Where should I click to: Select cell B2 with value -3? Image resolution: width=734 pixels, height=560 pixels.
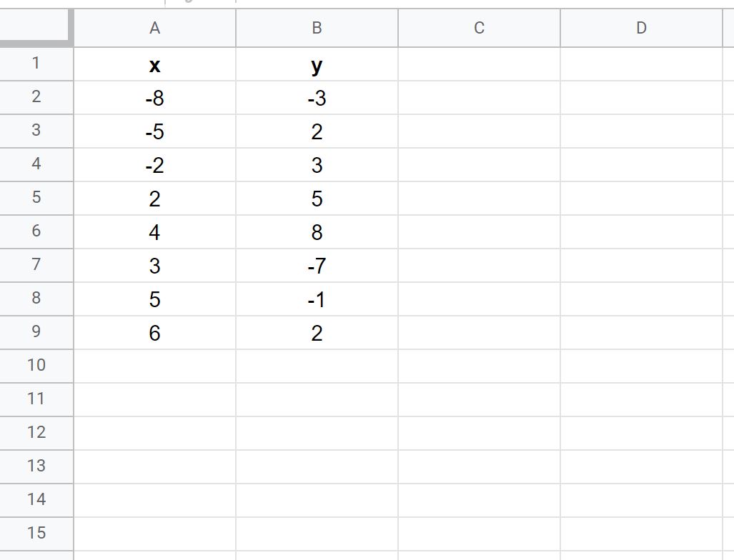(x=317, y=98)
